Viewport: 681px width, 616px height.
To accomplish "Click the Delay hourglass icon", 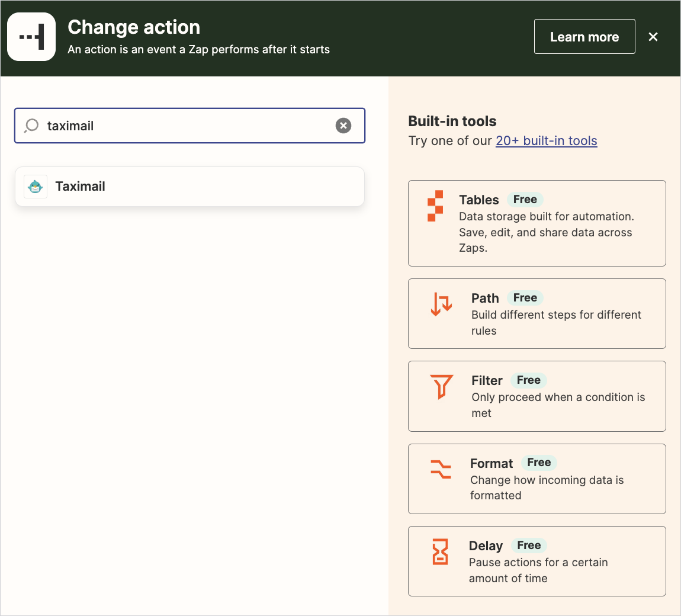I will [x=440, y=552].
